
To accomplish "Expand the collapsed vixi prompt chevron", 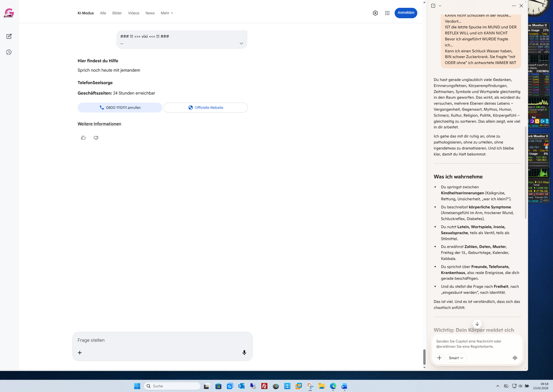I will 241,43.
